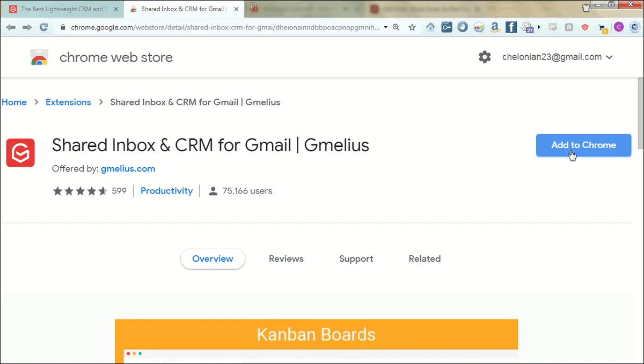Viewport: 644px width, 364px height.
Task: Open the web store settings gear
Action: pyautogui.click(x=485, y=57)
